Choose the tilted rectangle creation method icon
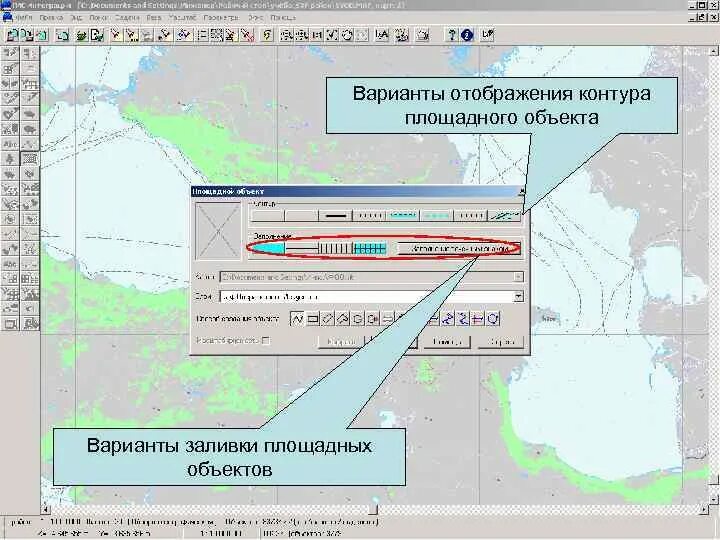720x540 pixels. 328,318
